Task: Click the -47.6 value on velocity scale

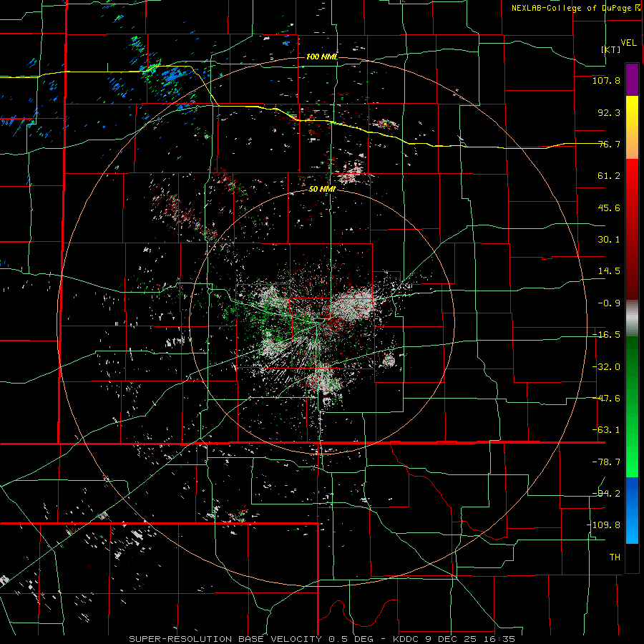Action: [x=606, y=399]
